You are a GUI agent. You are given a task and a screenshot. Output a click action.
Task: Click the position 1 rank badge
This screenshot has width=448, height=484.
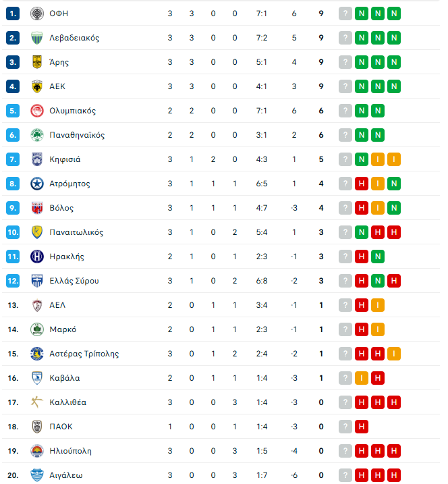(x=13, y=14)
